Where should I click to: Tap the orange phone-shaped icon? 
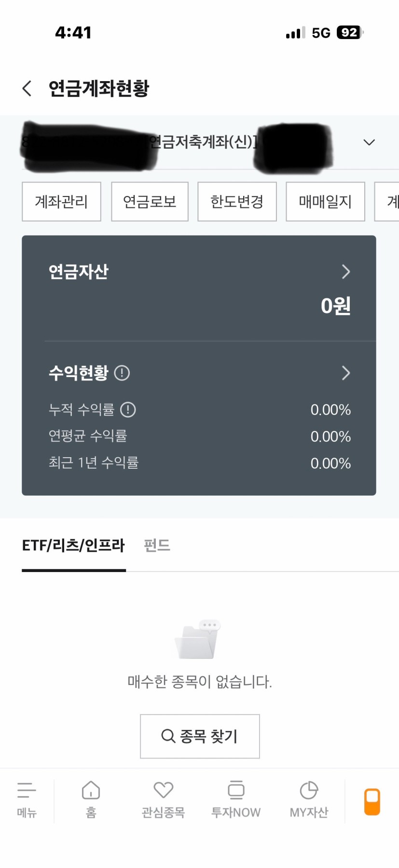[372, 802]
